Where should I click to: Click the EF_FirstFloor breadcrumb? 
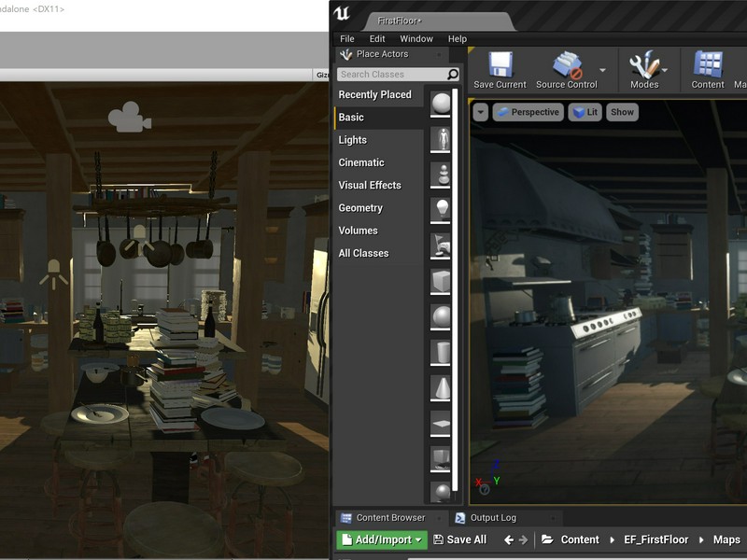(656, 539)
